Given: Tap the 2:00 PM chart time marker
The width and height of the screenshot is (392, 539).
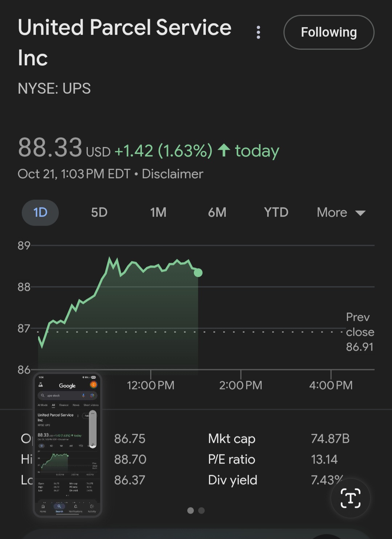Looking at the screenshot, I should (241, 385).
